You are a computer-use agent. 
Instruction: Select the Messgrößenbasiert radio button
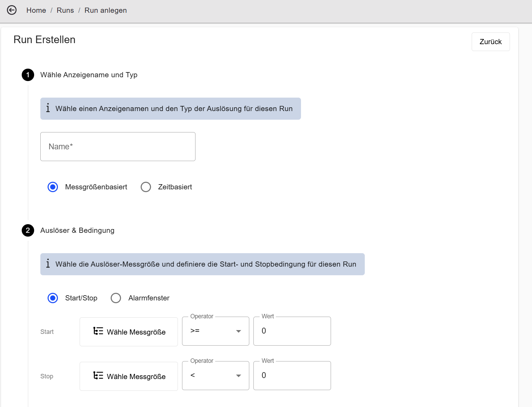[53, 187]
